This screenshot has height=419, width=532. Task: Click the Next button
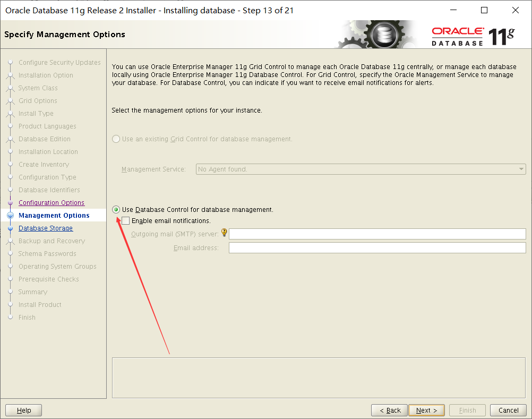click(x=426, y=410)
